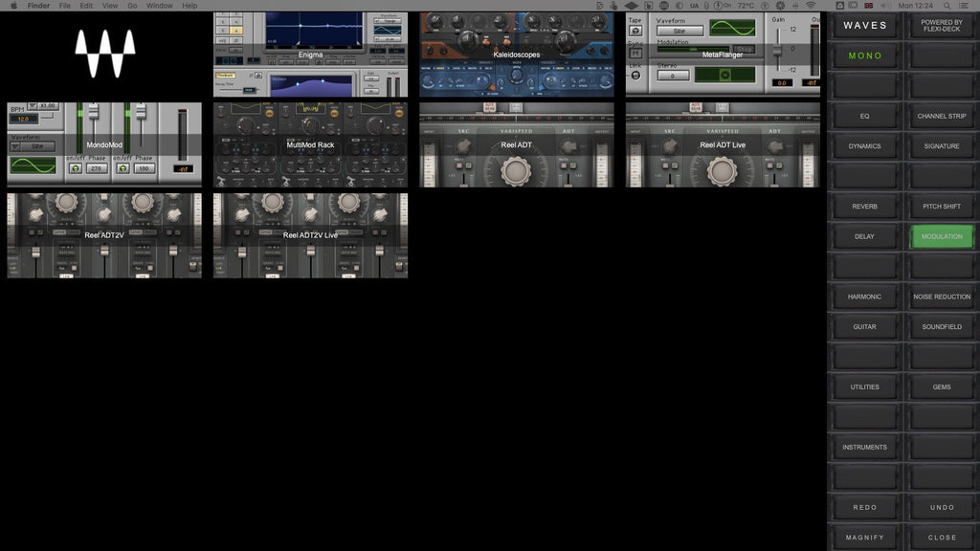Open the Finder menu in the menu bar
The height and width of the screenshot is (551, 980).
(37, 5)
